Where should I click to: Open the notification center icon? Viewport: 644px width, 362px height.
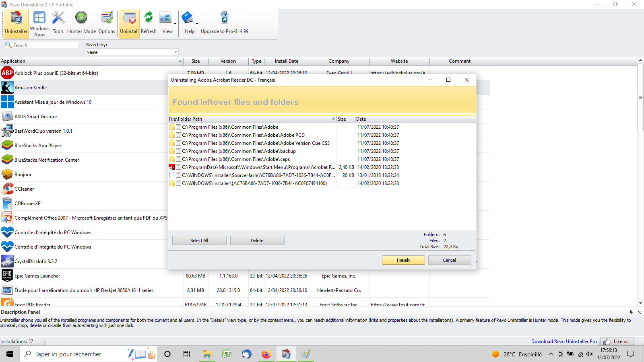[631, 354]
